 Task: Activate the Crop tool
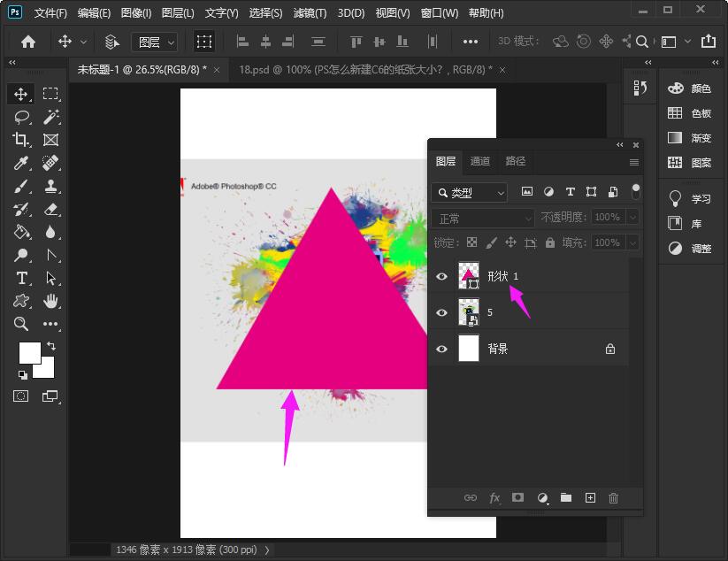(x=20, y=140)
